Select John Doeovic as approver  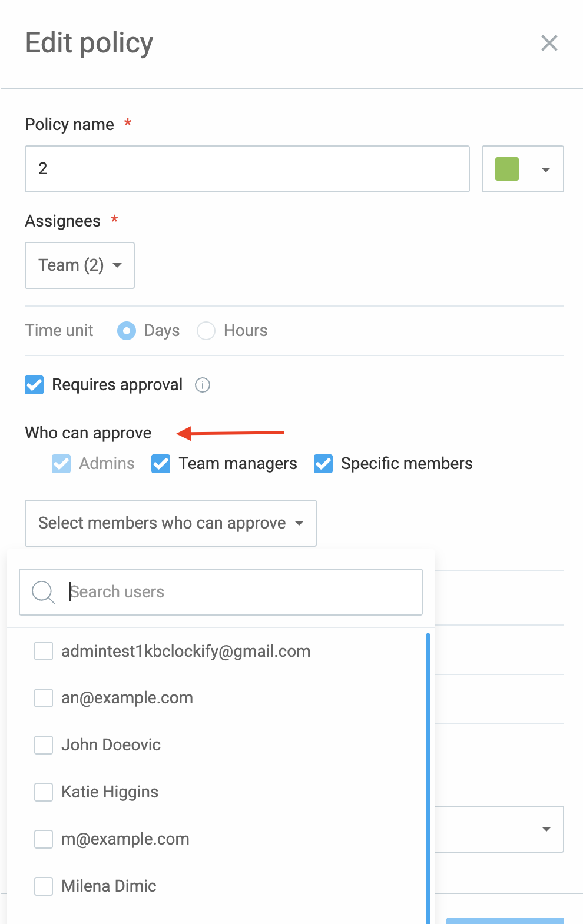tap(44, 745)
